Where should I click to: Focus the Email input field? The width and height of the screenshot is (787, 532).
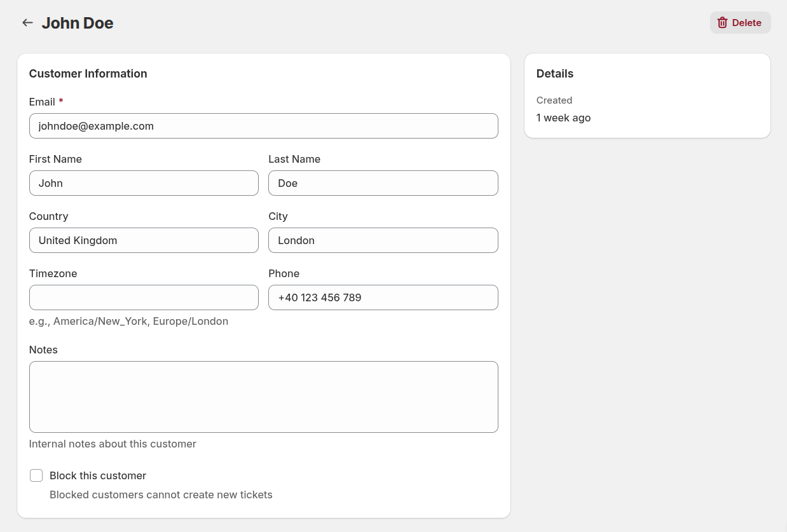click(x=263, y=126)
